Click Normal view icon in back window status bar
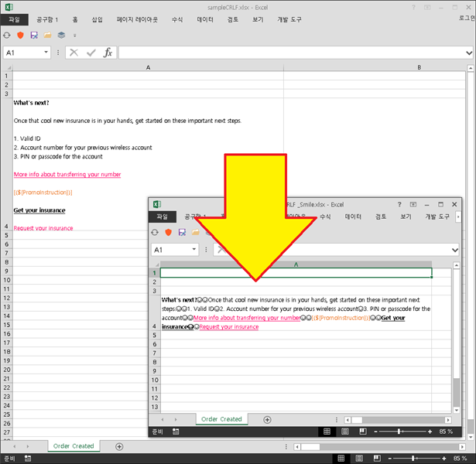This screenshot has width=476, height=464. [x=341, y=459]
